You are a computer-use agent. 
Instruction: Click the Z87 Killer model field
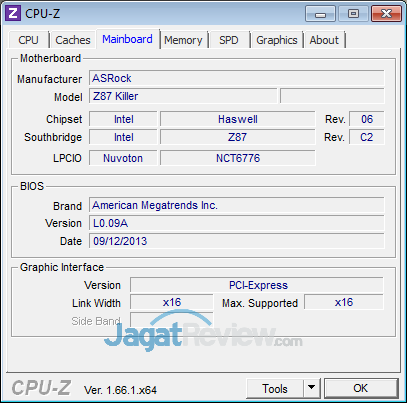pyautogui.click(x=183, y=96)
